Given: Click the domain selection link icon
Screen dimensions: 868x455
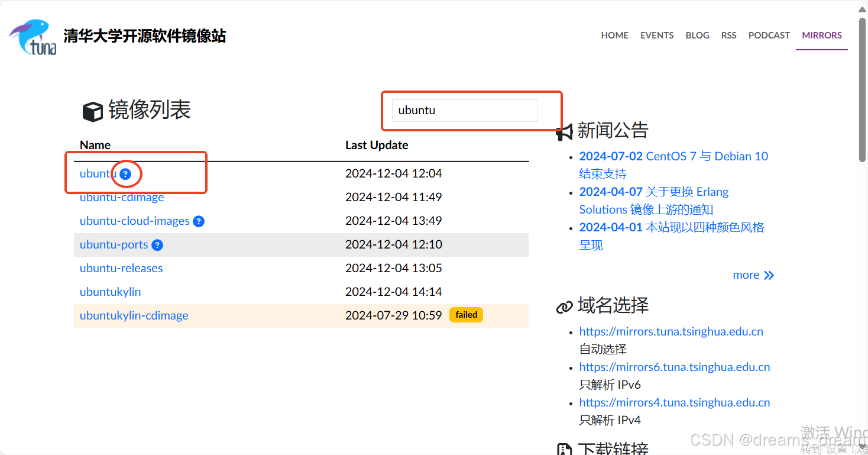Looking at the screenshot, I should pos(565,306).
